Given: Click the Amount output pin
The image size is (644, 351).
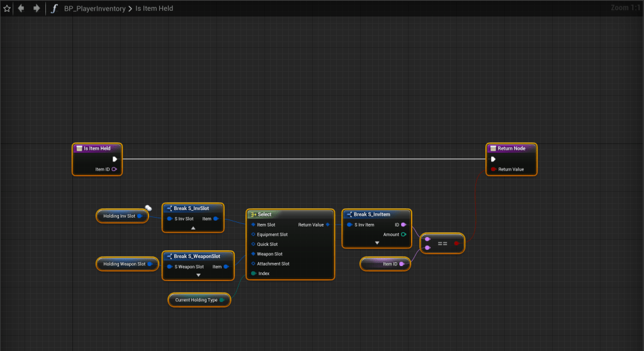Looking at the screenshot, I should 404,234.
